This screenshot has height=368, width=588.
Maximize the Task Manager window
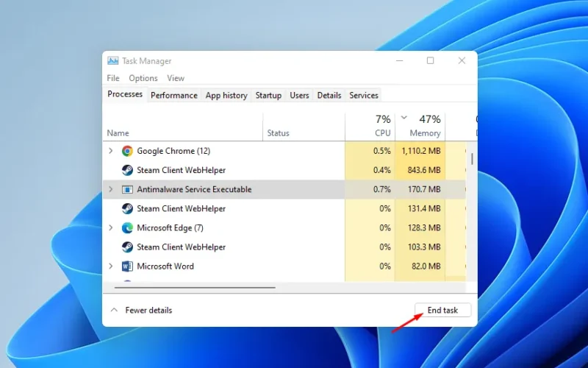430,60
